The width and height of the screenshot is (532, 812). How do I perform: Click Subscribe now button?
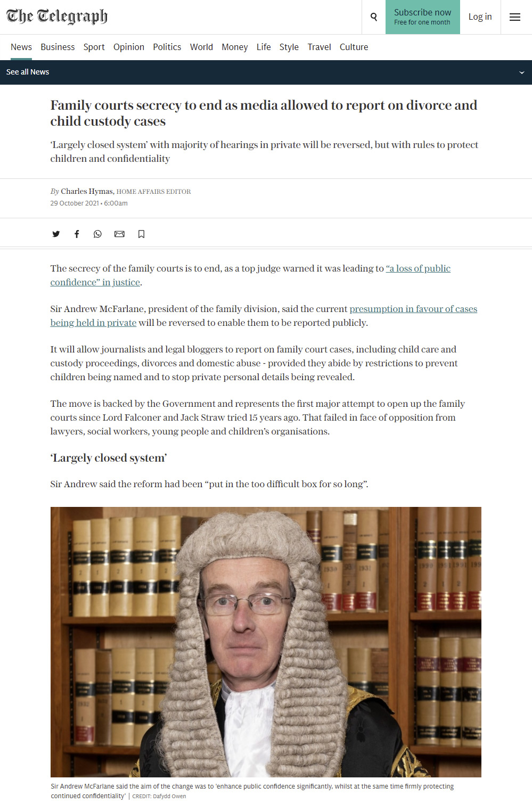423,17
